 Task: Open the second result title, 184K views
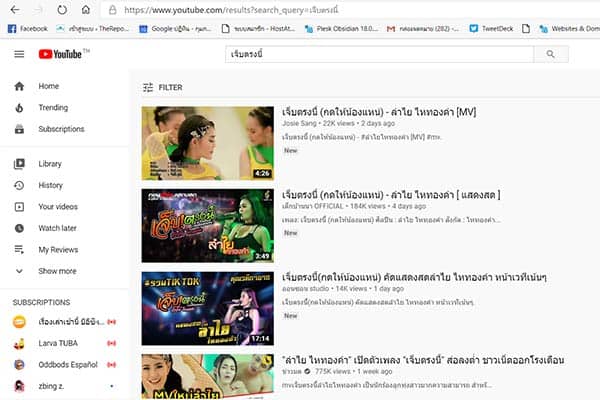click(391, 194)
